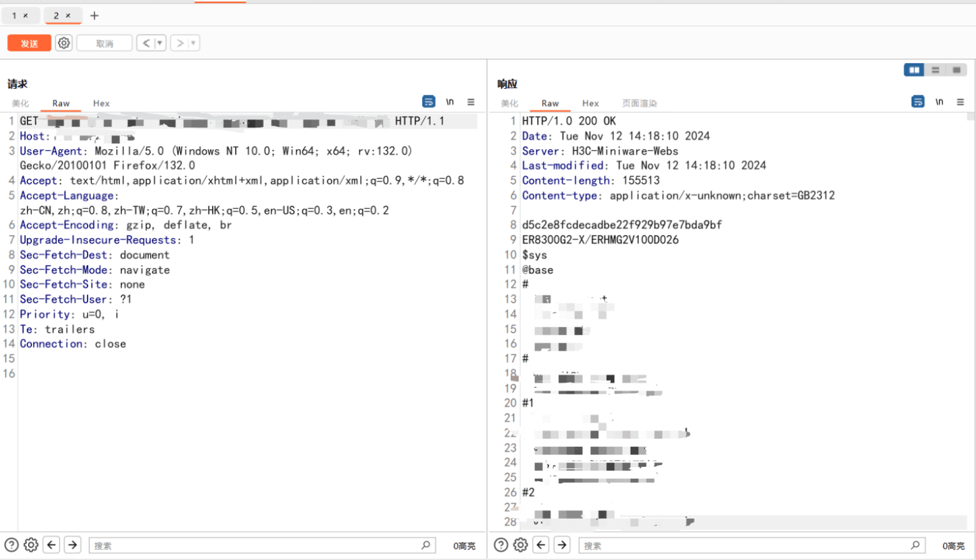Focus the response 搜索 search field
Image resolution: width=976 pixels, height=560 pixels.
[752, 546]
